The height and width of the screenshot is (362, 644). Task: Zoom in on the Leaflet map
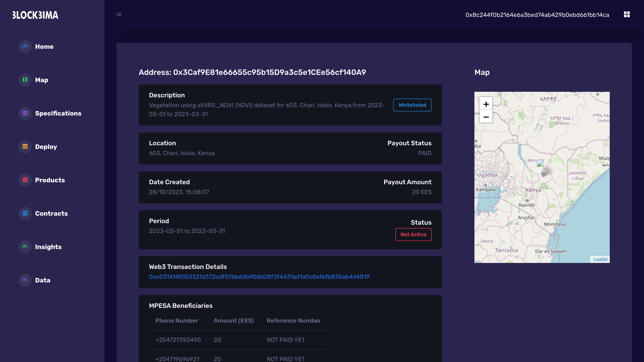click(486, 104)
